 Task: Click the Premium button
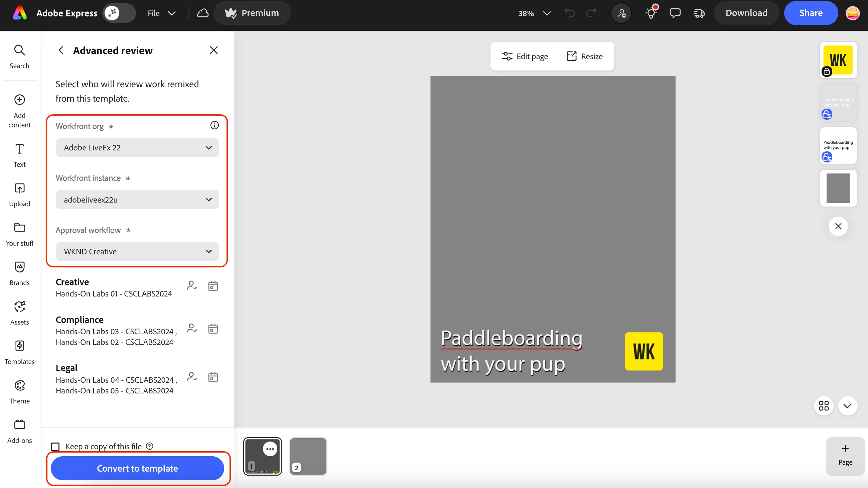(252, 13)
